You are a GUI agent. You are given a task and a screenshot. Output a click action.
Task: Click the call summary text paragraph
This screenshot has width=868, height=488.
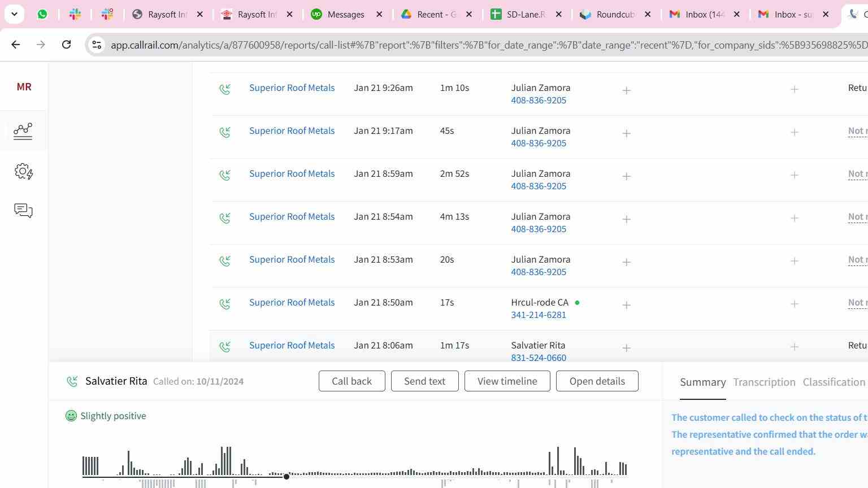769,434
